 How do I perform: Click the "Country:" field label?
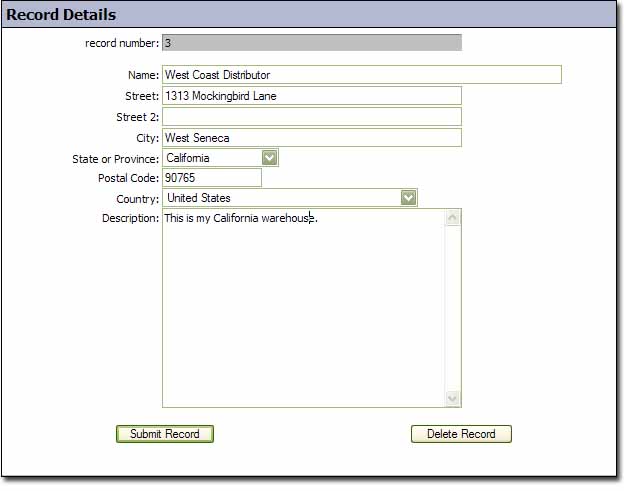(137, 199)
